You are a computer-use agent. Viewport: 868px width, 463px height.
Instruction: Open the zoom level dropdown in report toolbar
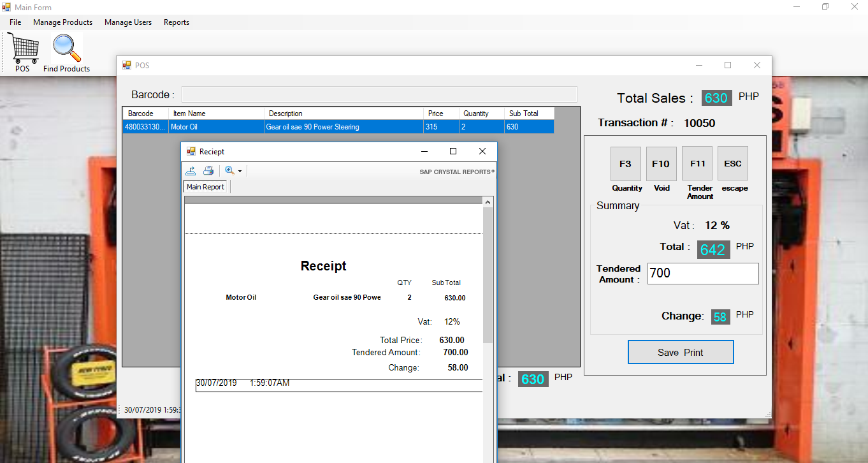[x=240, y=170]
